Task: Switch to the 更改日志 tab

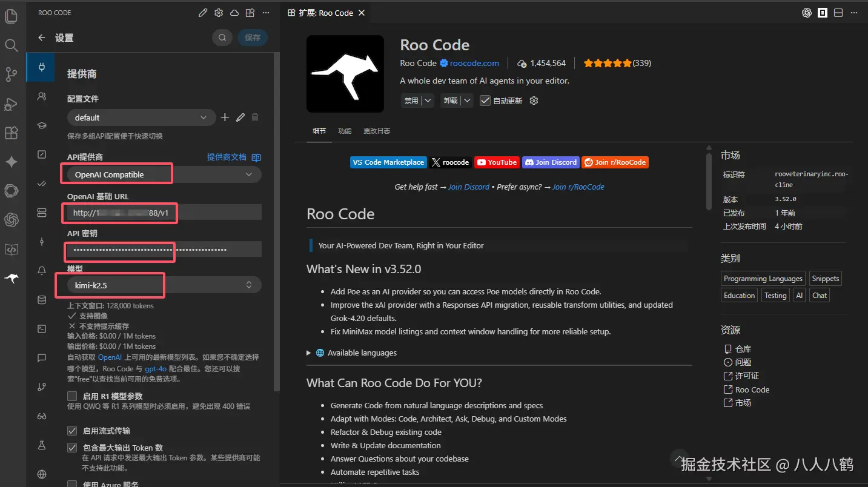Action: (x=377, y=131)
